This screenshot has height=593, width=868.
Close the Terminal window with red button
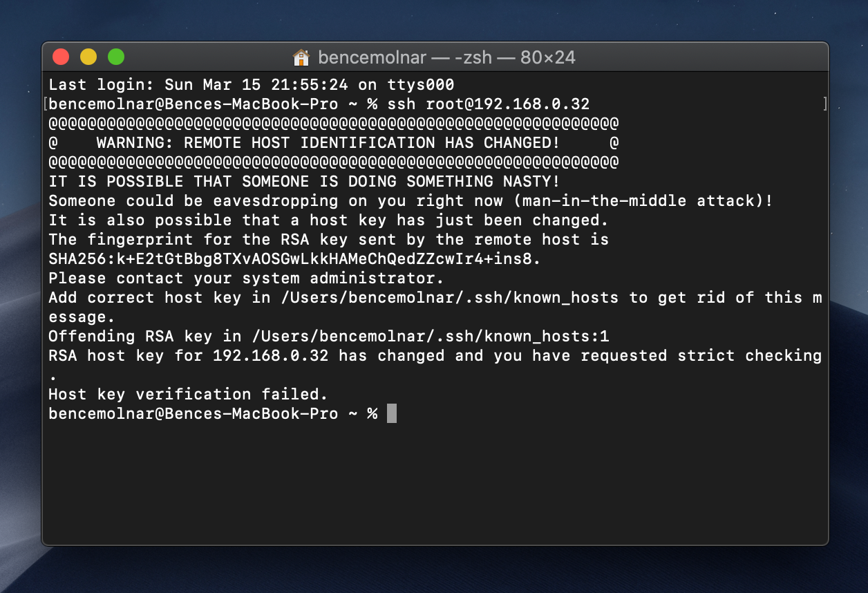[61, 57]
